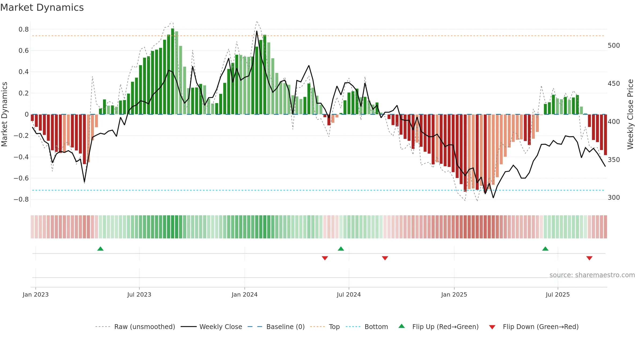Click the 300 price tick label

click(x=614, y=198)
